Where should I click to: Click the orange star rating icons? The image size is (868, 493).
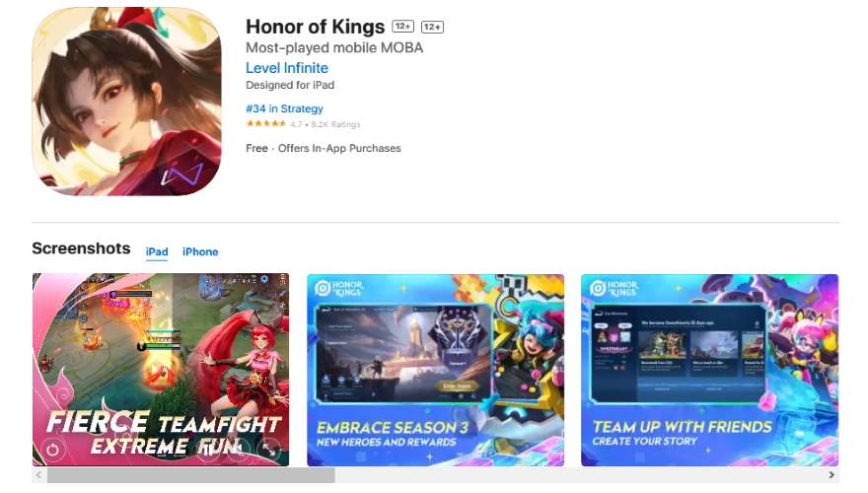click(x=266, y=124)
